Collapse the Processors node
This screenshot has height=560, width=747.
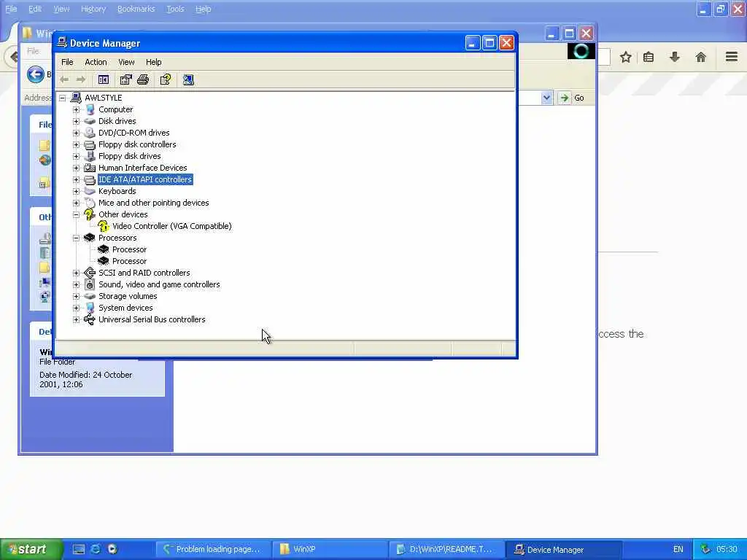[76, 238]
